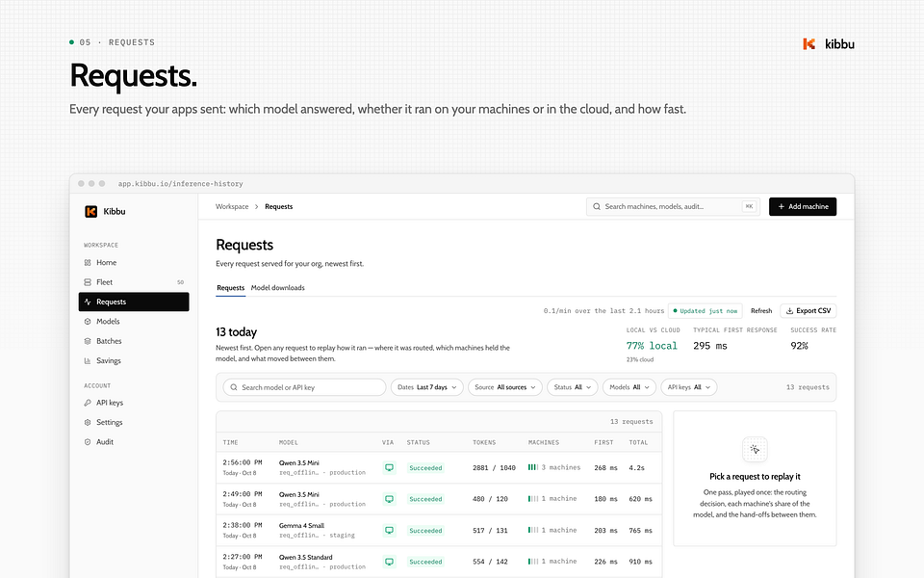Screen dimensions: 924x578
Task: Open the Batches section
Action: point(134,341)
